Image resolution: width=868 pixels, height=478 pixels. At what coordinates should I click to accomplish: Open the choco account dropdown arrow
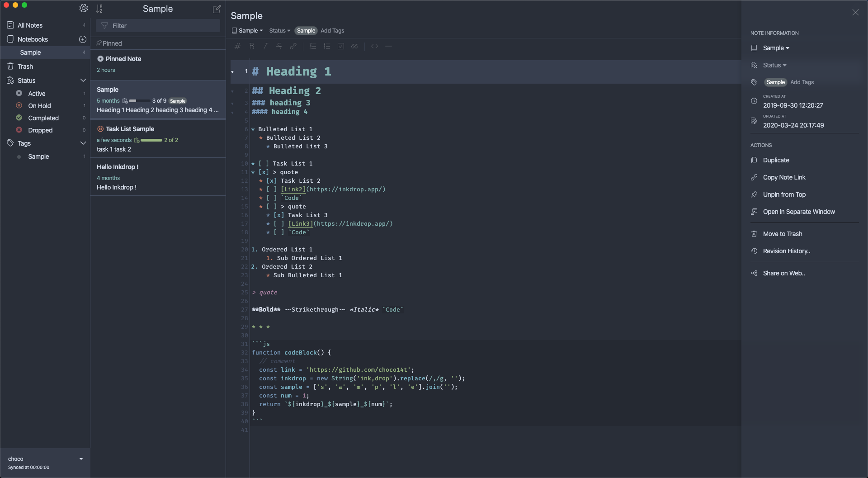81,459
